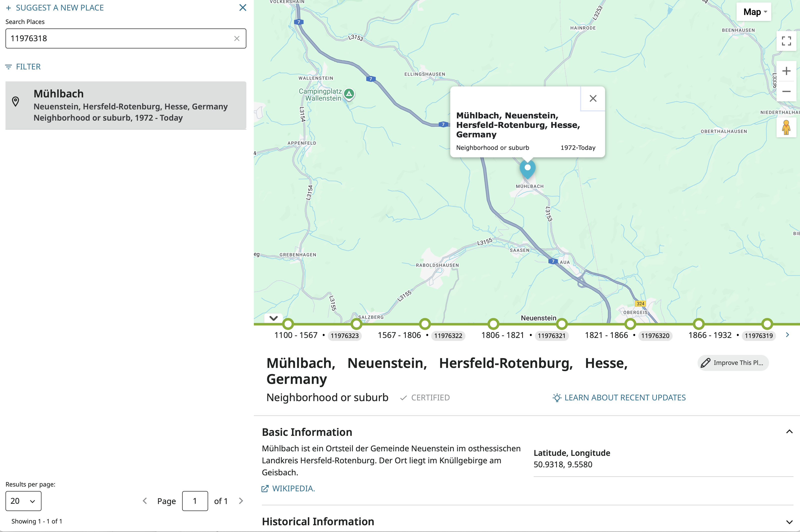Clear the search places field
This screenshot has height=532, width=800.
(237, 39)
